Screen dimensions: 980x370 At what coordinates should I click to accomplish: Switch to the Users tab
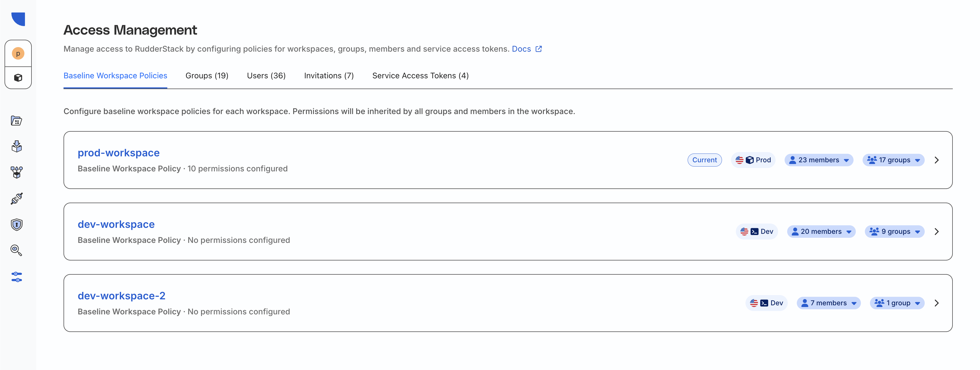coord(266,75)
